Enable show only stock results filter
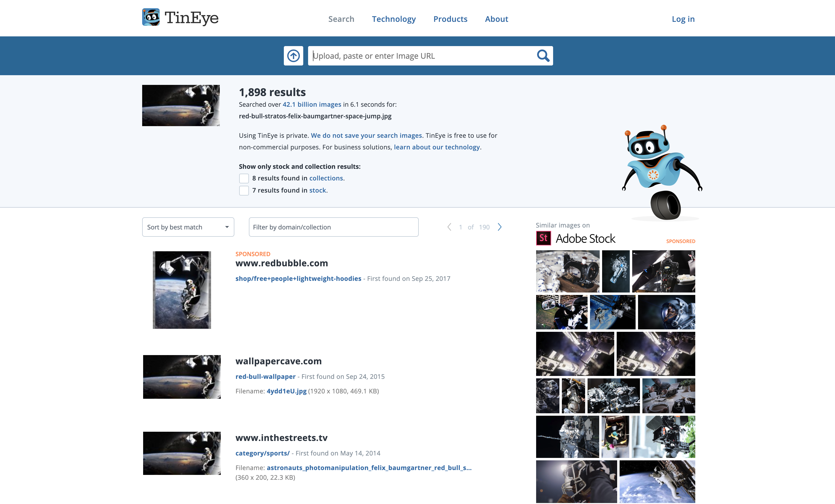This screenshot has height=504, width=835. coord(243,190)
